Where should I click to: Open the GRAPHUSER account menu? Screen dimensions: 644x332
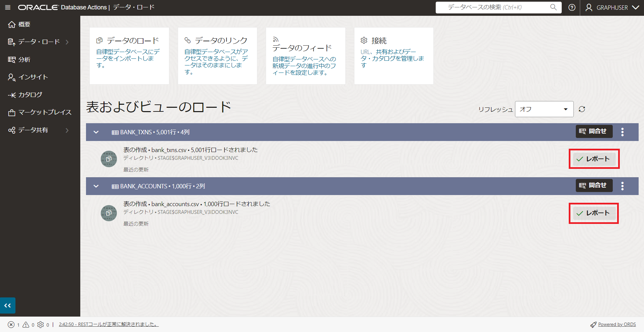(x=611, y=7)
